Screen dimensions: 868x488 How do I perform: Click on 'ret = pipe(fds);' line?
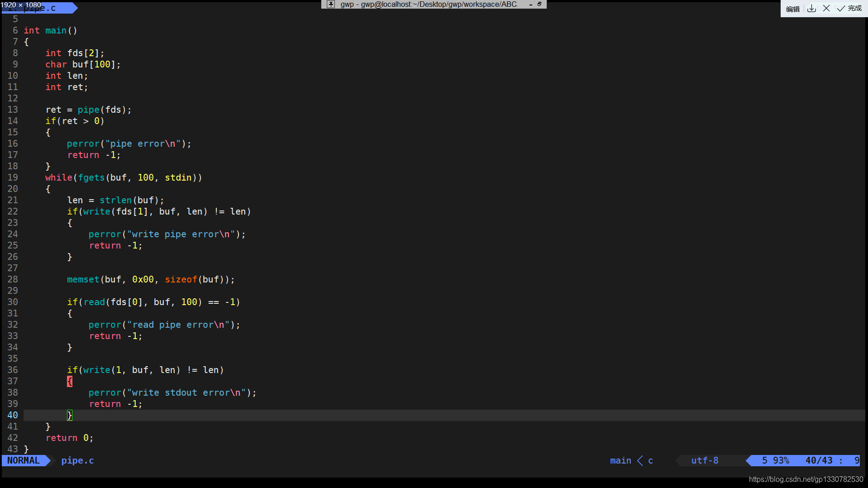[88, 110]
